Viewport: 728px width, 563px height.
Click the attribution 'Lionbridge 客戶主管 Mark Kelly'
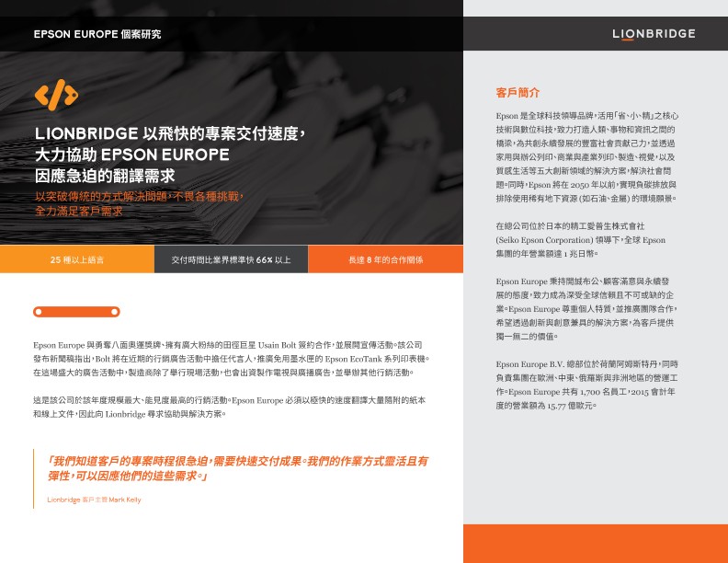tap(95, 500)
